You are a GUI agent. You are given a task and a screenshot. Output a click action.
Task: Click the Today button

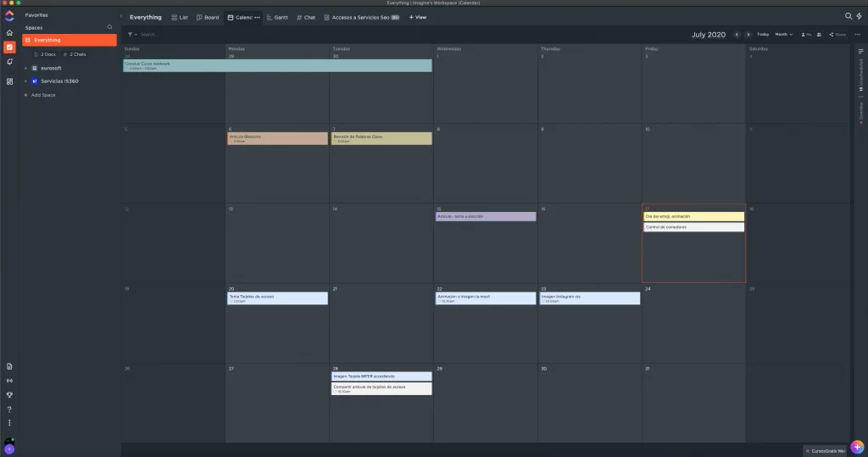[763, 35]
